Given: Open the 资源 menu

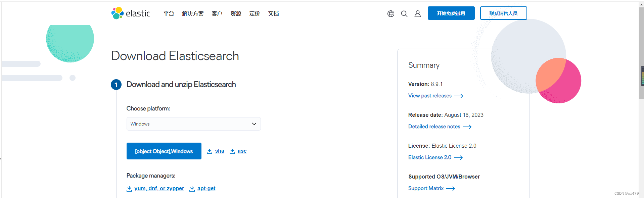Looking at the screenshot, I should 236,14.
